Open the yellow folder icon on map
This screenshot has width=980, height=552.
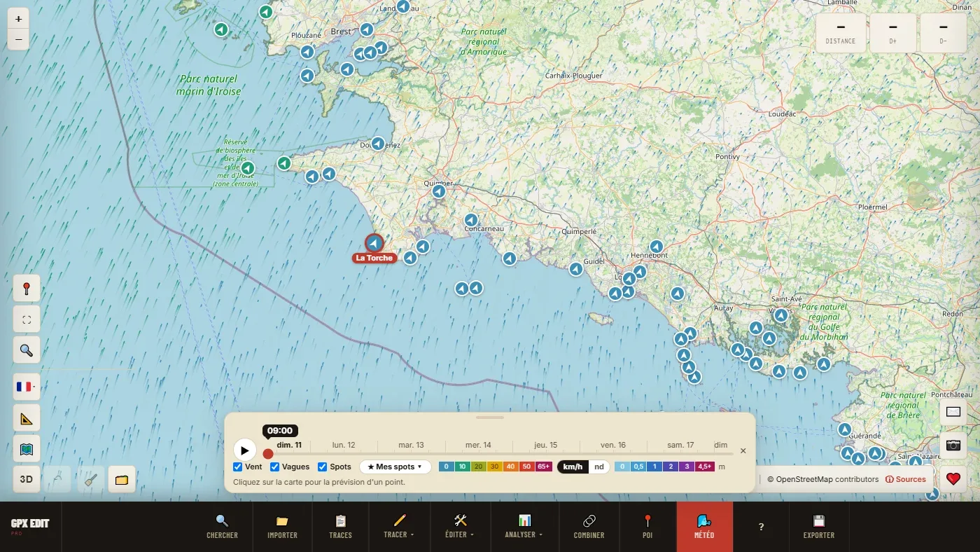pos(122,480)
